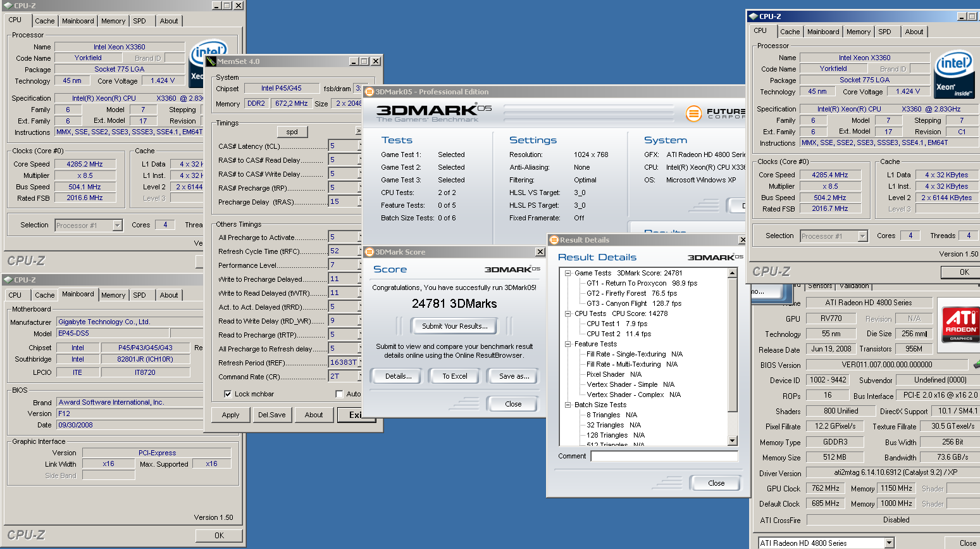Click Close in 3DMark Score window
Viewport: 980px width, 549px height.
click(513, 404)
